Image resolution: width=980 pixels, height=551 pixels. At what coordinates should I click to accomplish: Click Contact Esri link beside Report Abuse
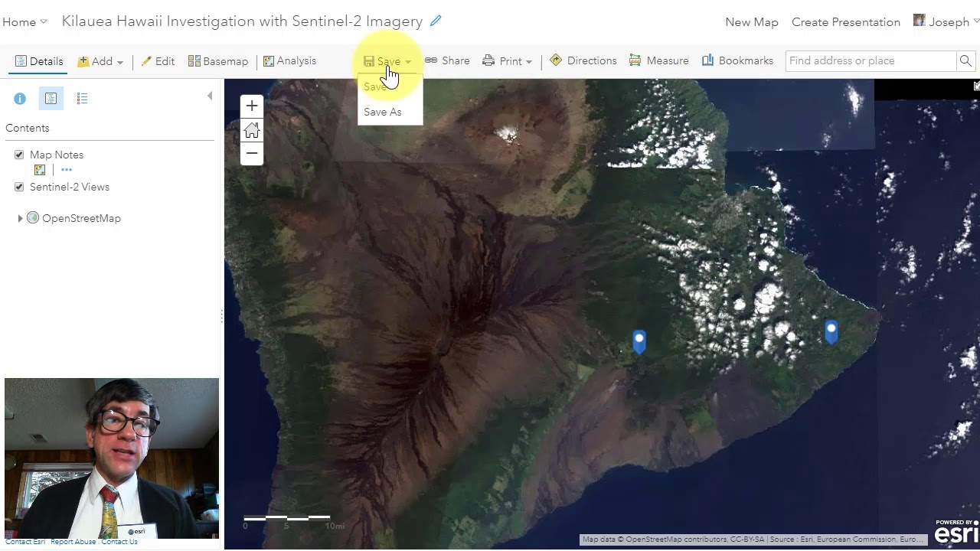25,542
